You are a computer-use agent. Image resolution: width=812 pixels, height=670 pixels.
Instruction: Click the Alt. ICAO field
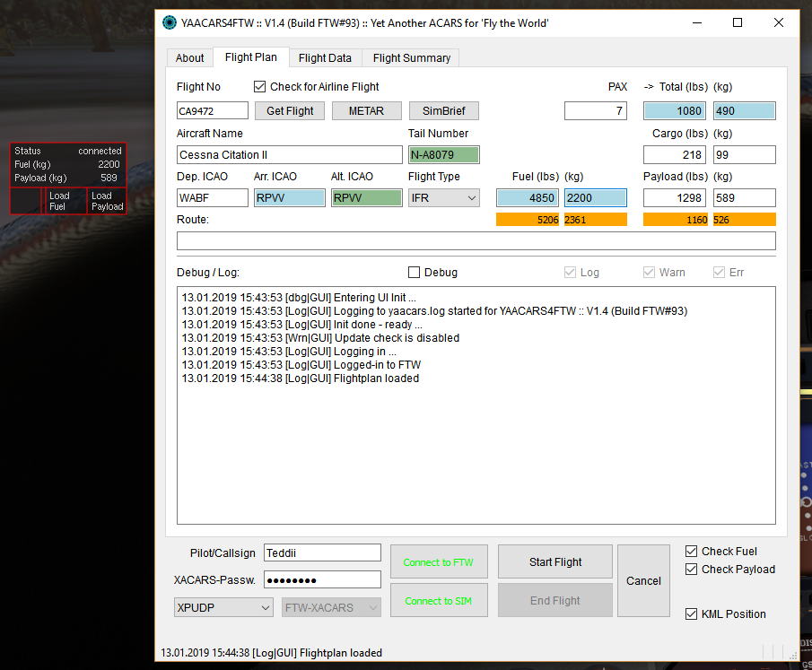(367, 198)
